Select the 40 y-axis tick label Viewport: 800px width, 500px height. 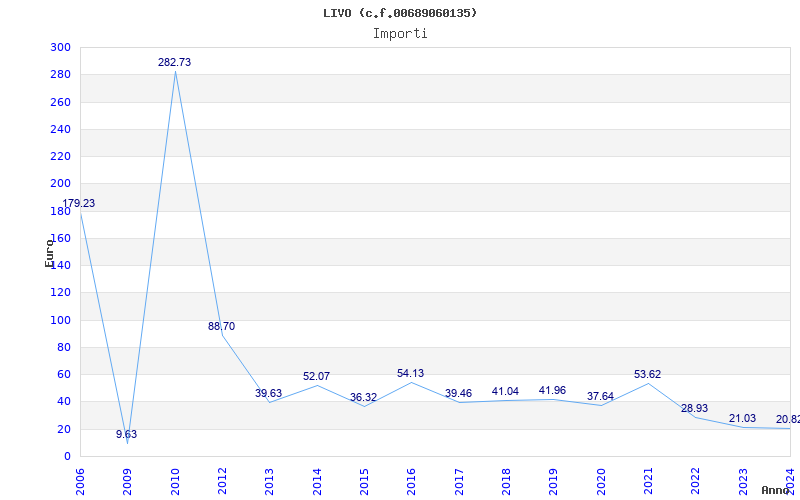(63, 402)
